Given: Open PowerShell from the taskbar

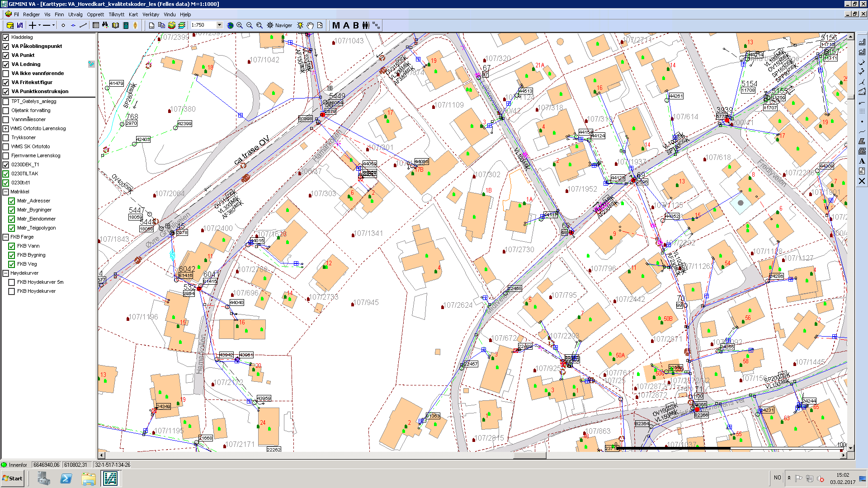Looking at the screenshot, I should [66, 478].
